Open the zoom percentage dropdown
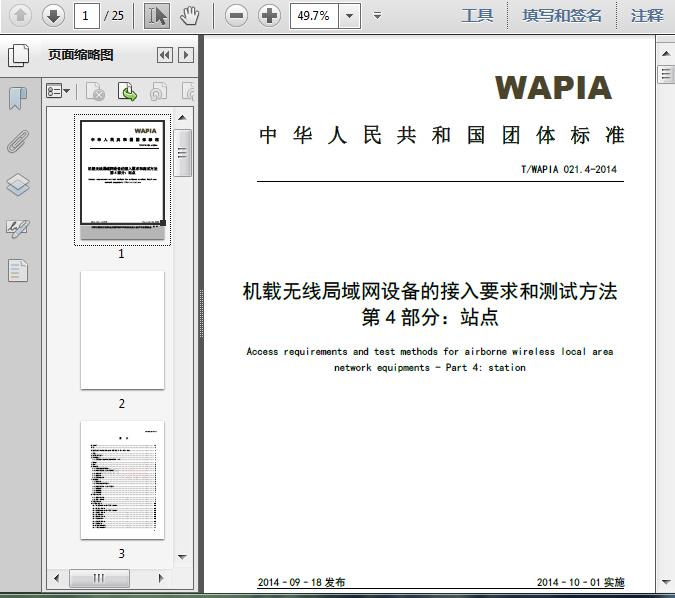Screen dimensions: 675x598 click(x=349, y=15)
